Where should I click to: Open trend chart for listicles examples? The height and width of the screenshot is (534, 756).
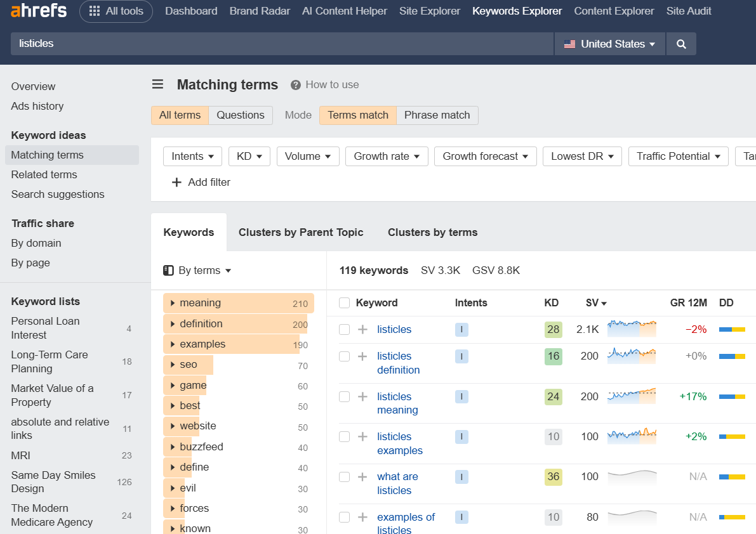pyautogui.click(x=632, y=436)
